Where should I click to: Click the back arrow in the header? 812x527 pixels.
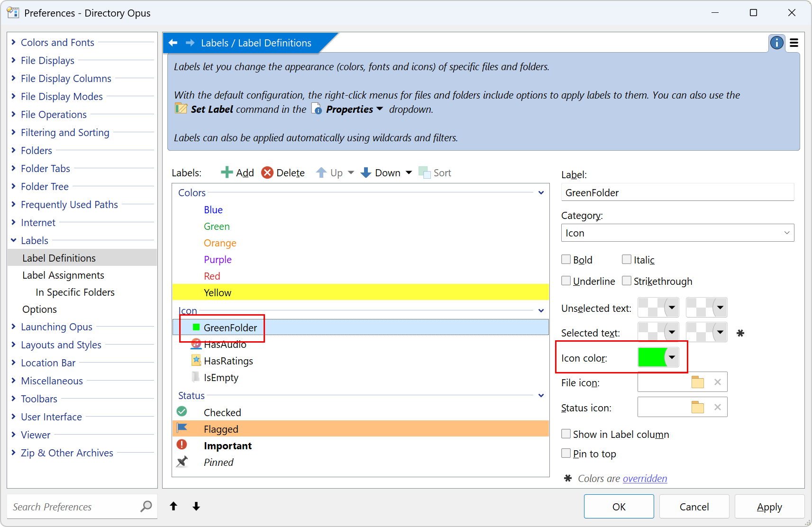pos(173,43)
